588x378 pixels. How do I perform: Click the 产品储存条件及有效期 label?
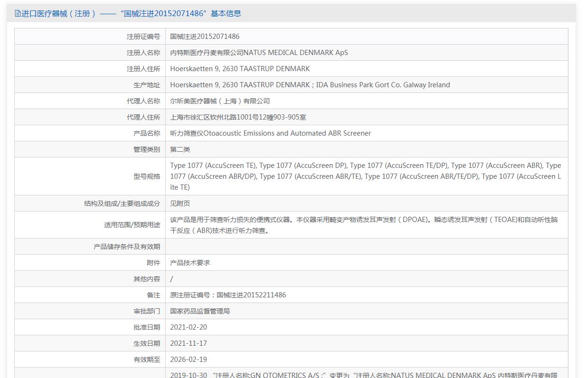point(127,247)
